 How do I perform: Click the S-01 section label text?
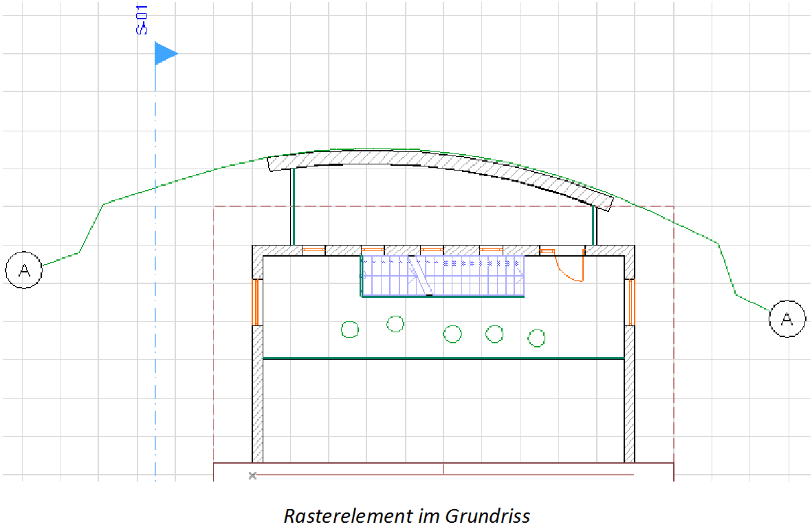(140, 19)
